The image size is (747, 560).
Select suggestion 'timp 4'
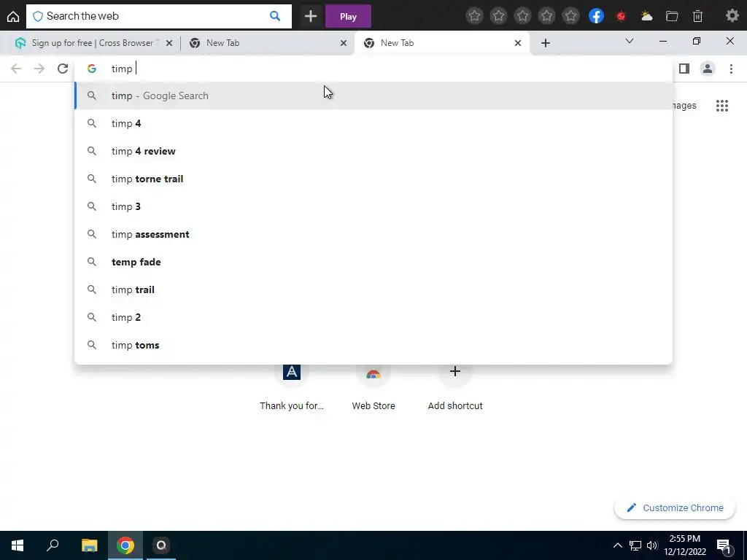(x=373, y=123)
